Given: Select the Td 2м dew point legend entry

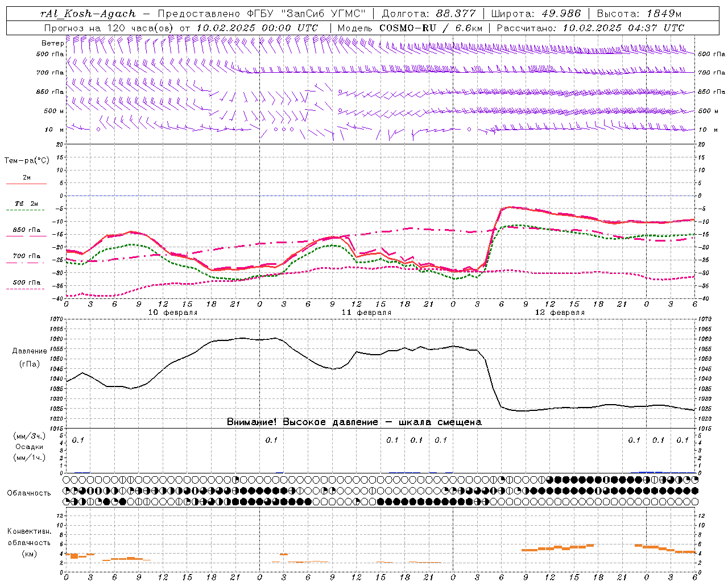Looking at the screenshot, I should coord(26,203).
